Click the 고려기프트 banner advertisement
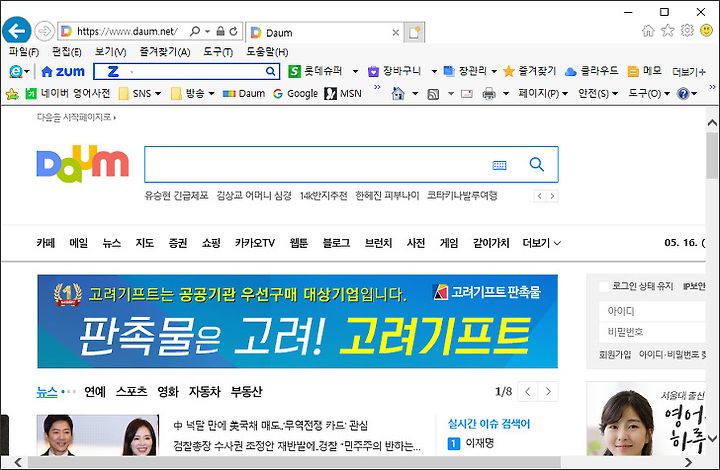 pos(298,321)
